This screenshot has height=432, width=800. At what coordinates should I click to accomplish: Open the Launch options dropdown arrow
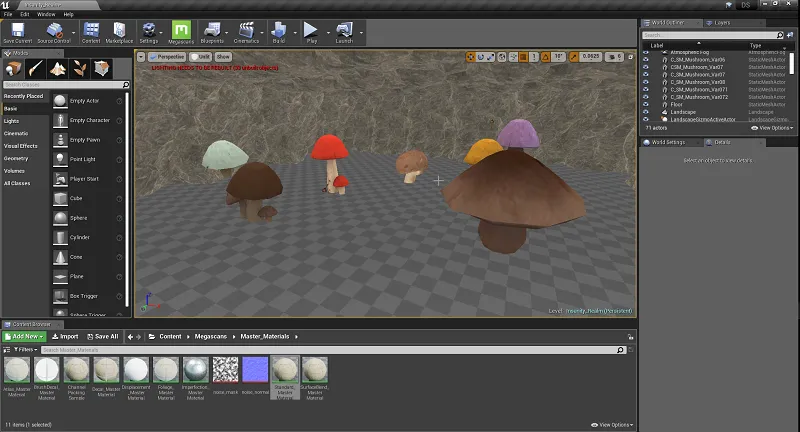coord(361,33)
